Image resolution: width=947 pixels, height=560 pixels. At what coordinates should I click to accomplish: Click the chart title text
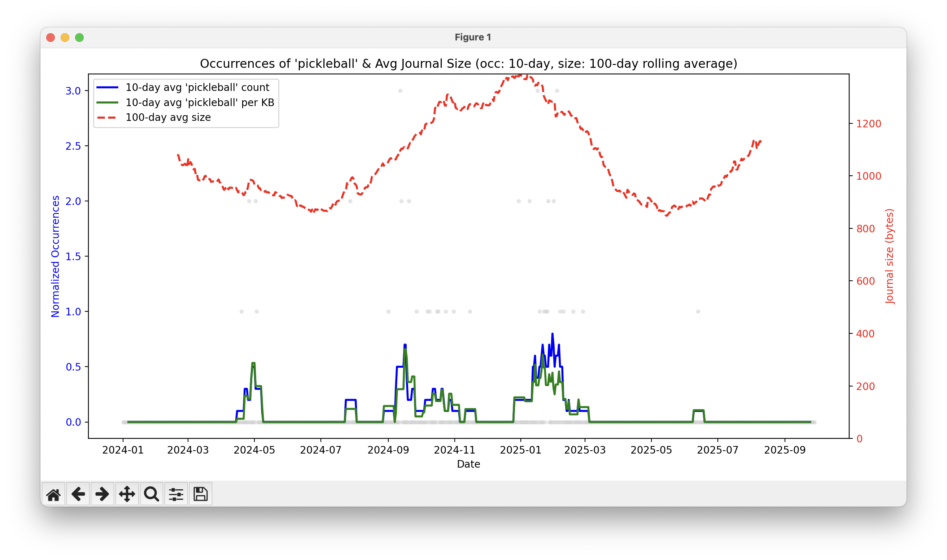pos(468,64)
